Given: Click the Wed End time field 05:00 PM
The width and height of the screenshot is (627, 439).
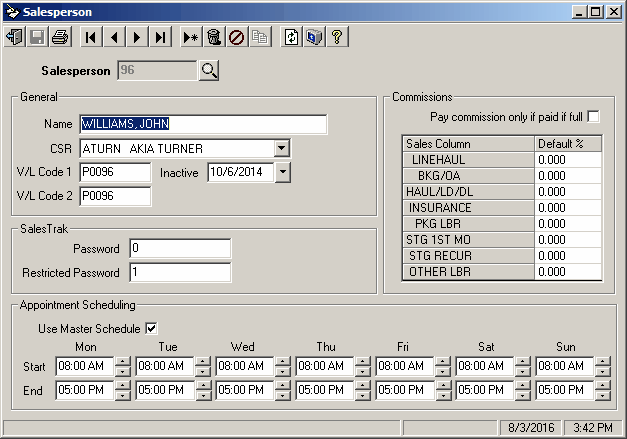Looking at the screenshot, I should [245, 390].
